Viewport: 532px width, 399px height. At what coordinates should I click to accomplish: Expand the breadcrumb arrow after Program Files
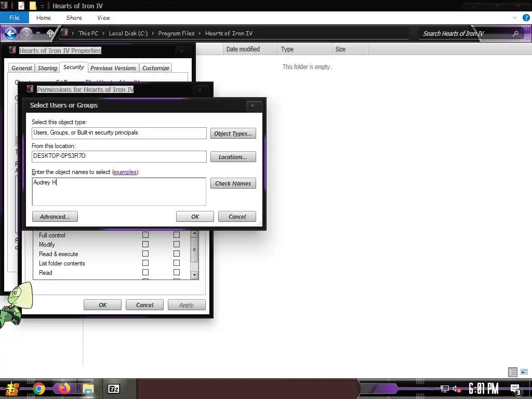tap(199, 33)
